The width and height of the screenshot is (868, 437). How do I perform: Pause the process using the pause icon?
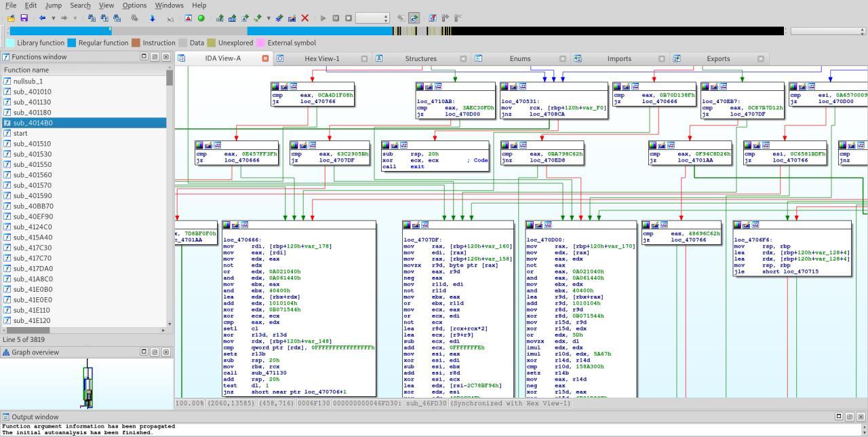(x=334, y=17)
